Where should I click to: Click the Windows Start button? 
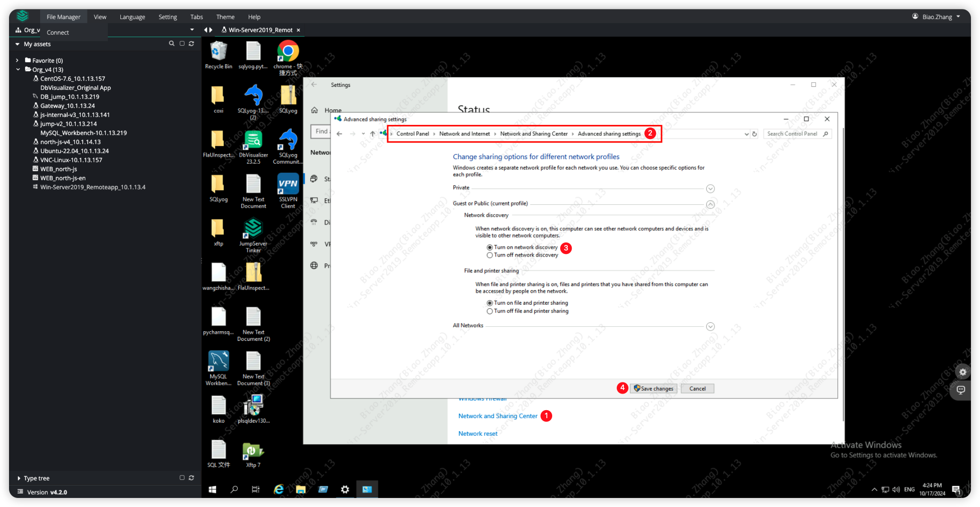(x=212, y=489)
